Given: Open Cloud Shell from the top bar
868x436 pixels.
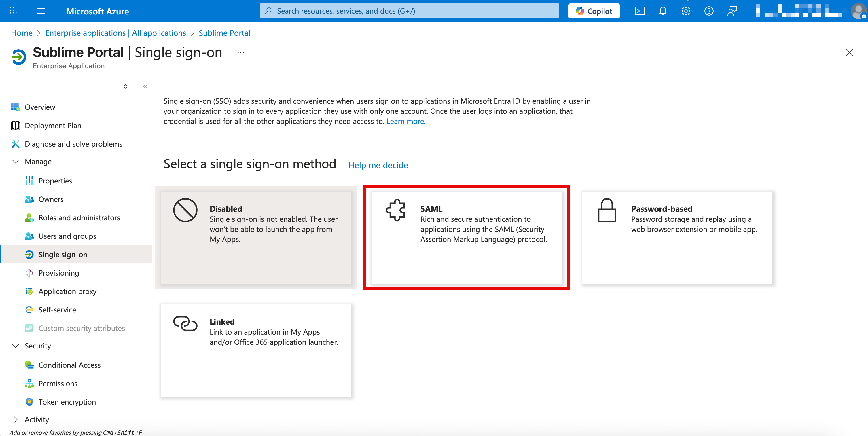Looking at the screenshot, I should pos(640,11).
